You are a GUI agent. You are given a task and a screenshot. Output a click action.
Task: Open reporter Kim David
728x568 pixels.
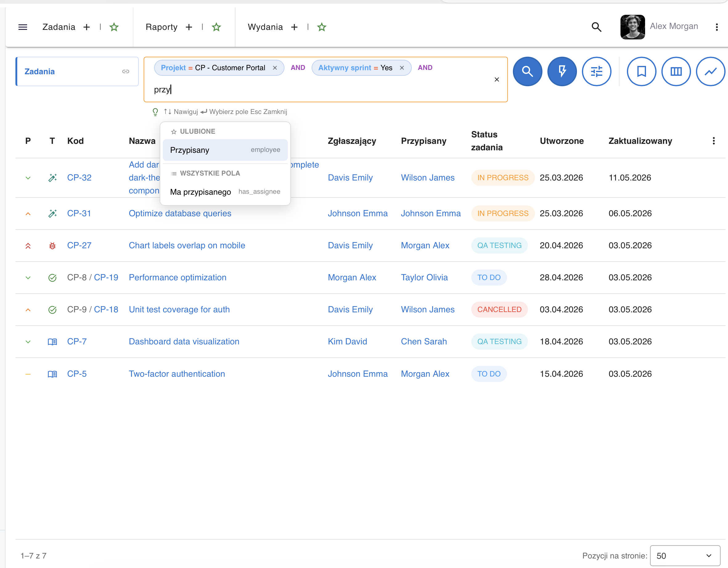point(347,342)
